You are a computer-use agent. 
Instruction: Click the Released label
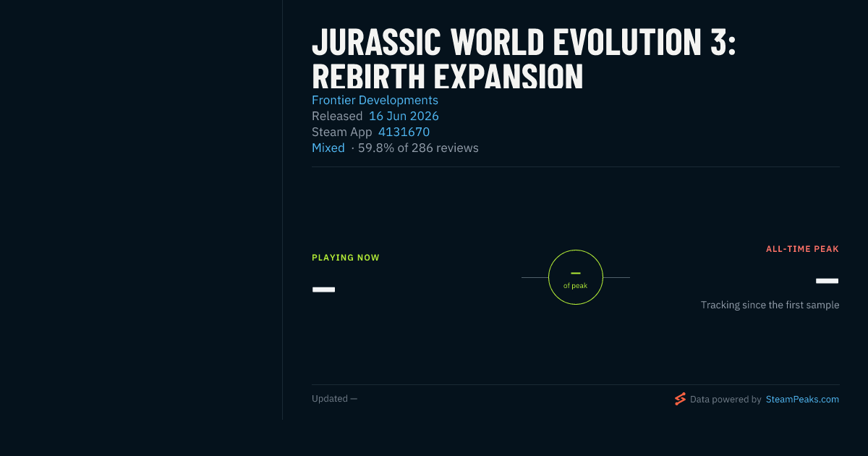337,116
